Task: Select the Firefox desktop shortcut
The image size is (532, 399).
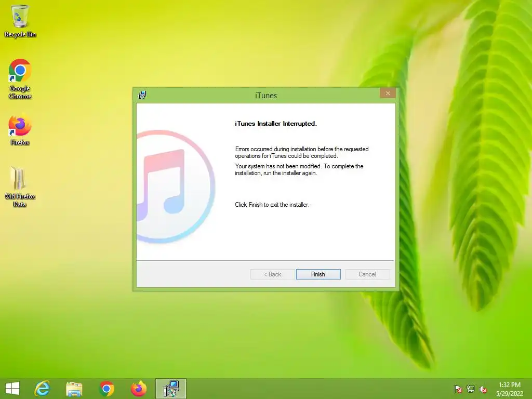Action: [20, 129]
